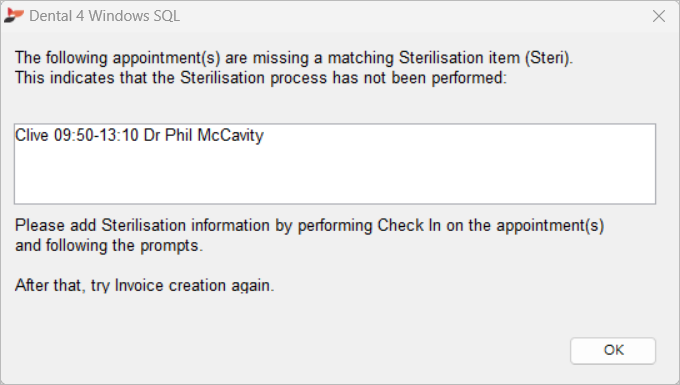Click 'After that, try Invoice creation again.'
Image resolution: width=680 pixels, height=385 pixels.
[x=145, y=285]
